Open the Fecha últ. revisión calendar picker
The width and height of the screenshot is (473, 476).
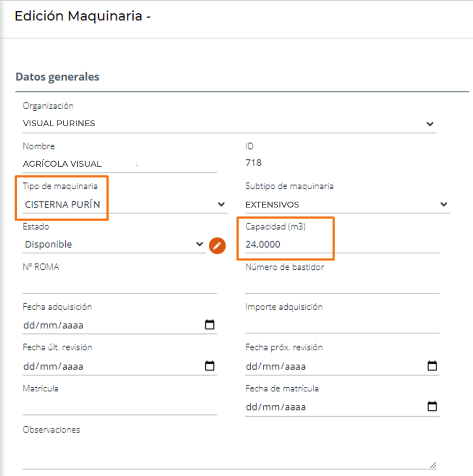coord(210,366)
